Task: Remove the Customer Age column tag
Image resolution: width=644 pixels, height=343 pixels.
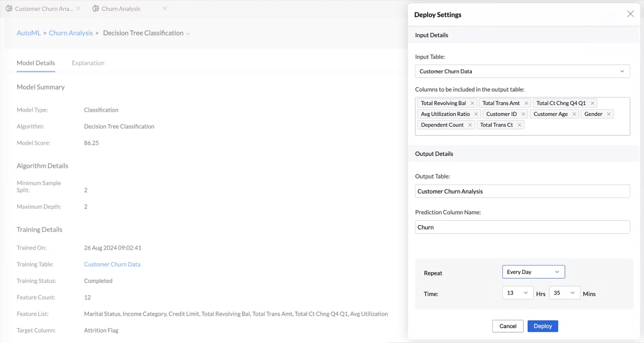Action: click(x=574, y=114)
